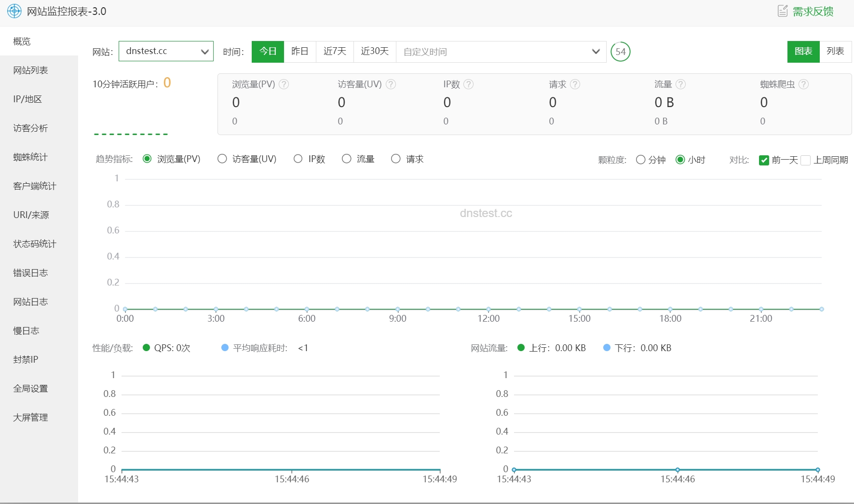
Task: Open 蜘蛛统计 in the sidebar
Action: [x=30, y=157]
